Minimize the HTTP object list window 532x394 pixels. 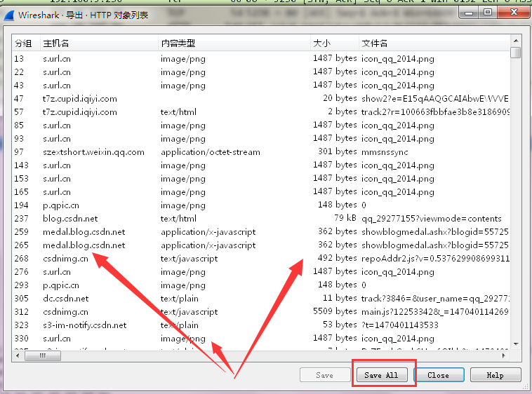pyautogui.click(x=469, y=13)
